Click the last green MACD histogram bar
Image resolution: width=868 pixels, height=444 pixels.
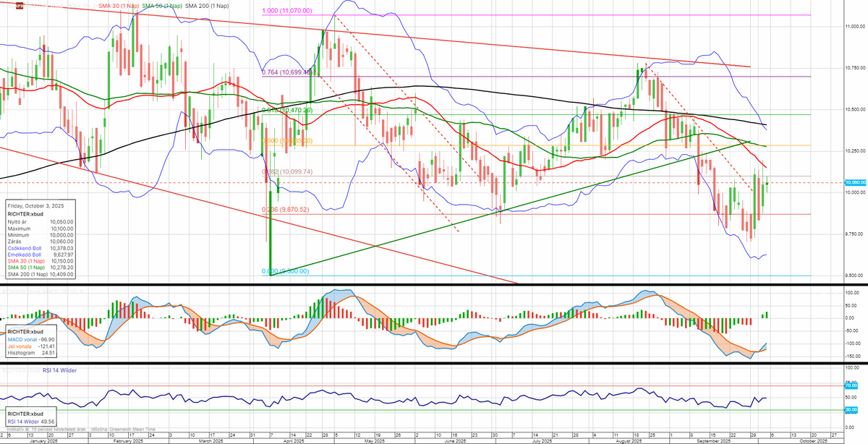[x=767, y=315]
